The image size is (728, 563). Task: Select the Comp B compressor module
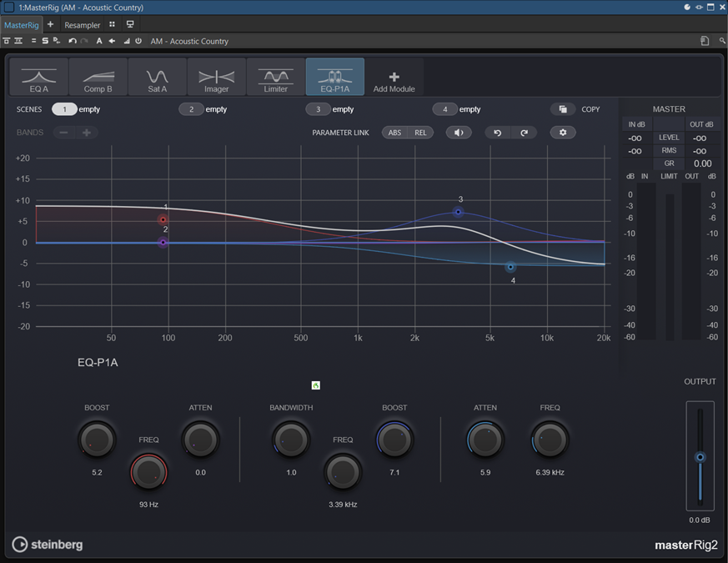[x=98, y=78]
